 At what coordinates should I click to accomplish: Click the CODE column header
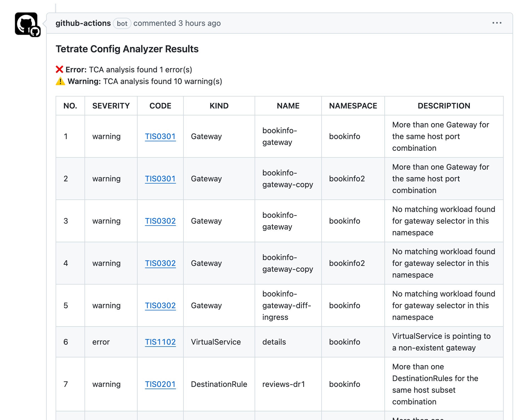click(x=160, y=106)
